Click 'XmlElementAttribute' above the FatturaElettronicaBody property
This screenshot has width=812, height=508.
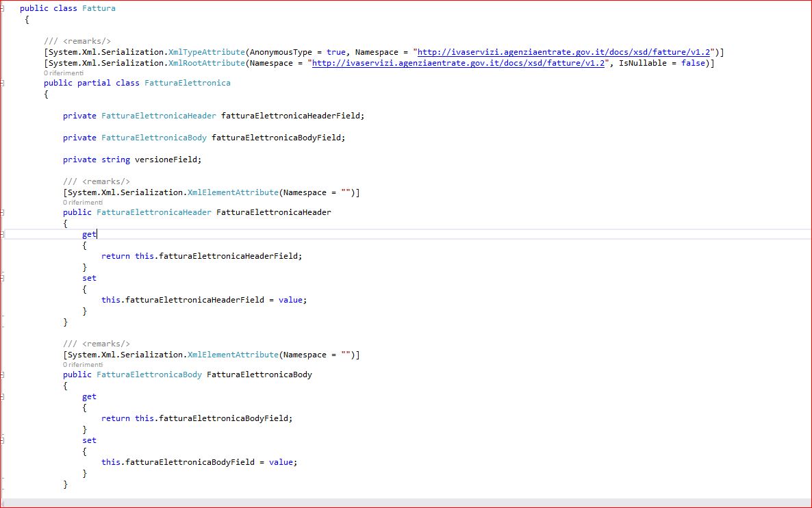233,355
